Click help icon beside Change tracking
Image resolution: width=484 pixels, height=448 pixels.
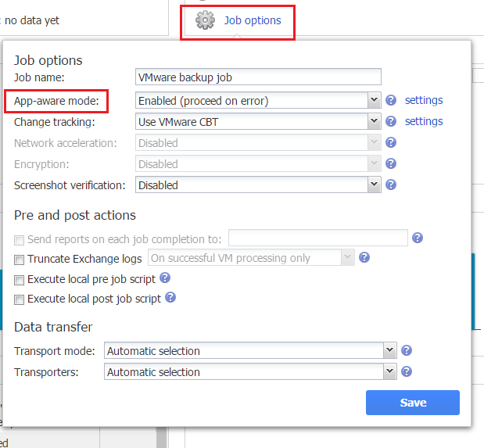coord(391,121)
